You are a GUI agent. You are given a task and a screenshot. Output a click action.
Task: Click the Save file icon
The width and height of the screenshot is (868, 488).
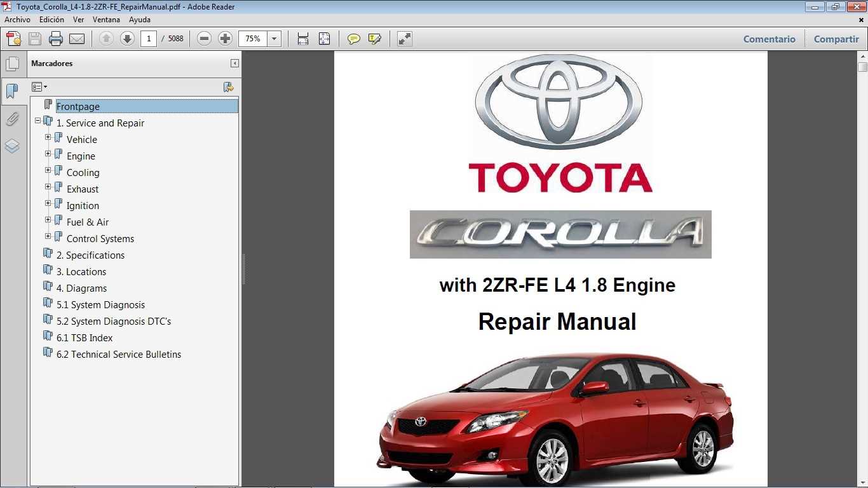coord(35,39)
